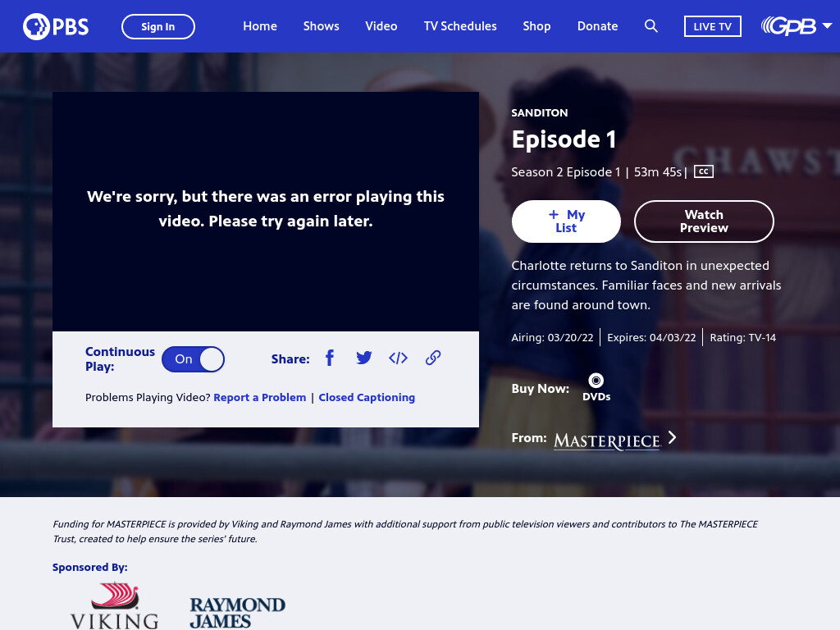Open GPB station logo

coord(788,25)
